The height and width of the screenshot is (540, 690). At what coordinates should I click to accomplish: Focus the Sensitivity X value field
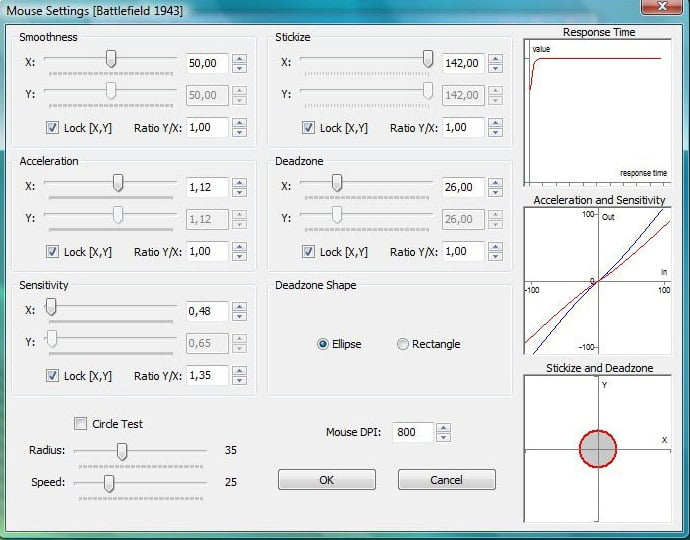[207, 312]
